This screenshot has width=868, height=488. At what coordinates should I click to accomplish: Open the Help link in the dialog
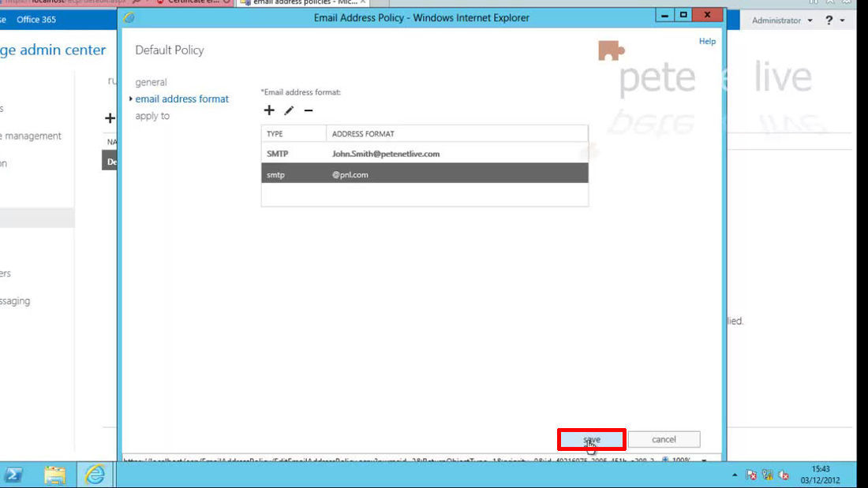[x=707, y=42]
